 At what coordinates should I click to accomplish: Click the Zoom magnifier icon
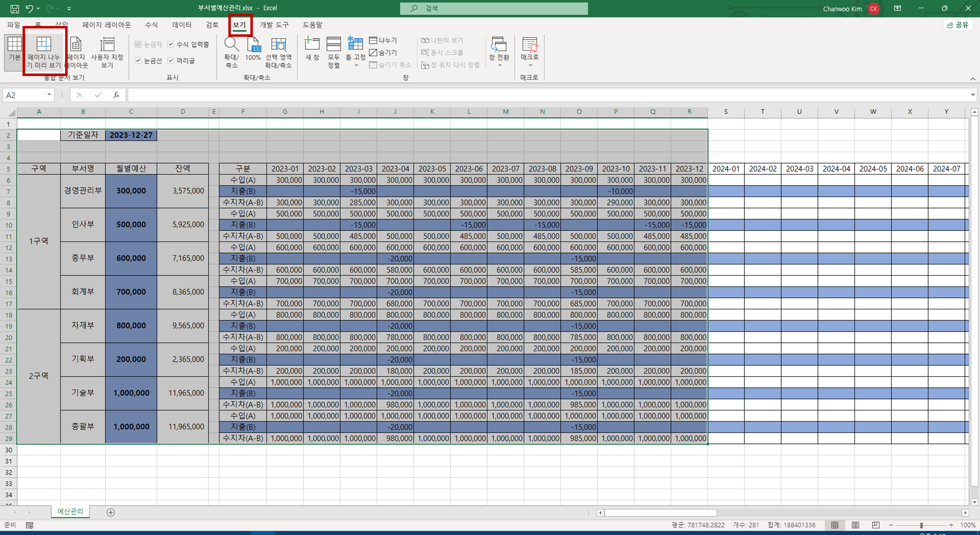[231, 45]
